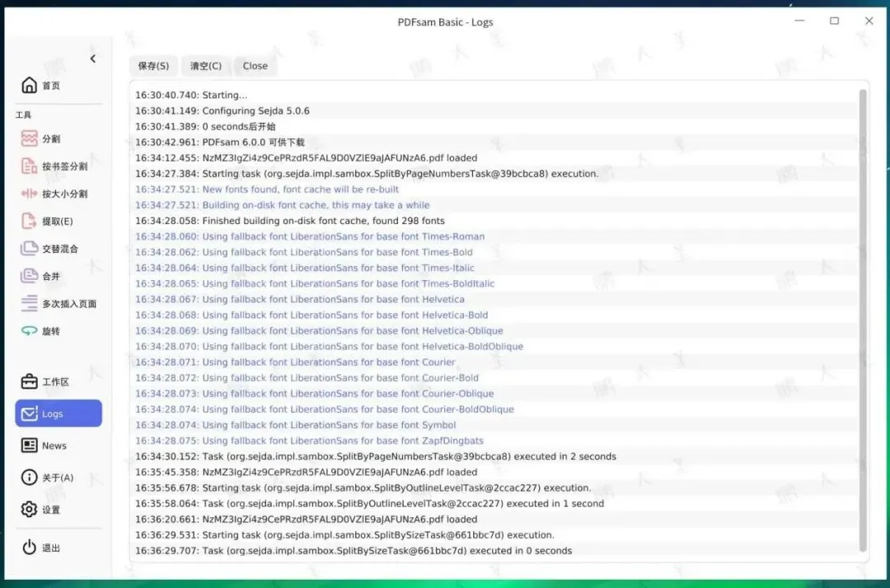
Task: Select fallback font line for Times-BoldItalic
Action: pos(494,283)
